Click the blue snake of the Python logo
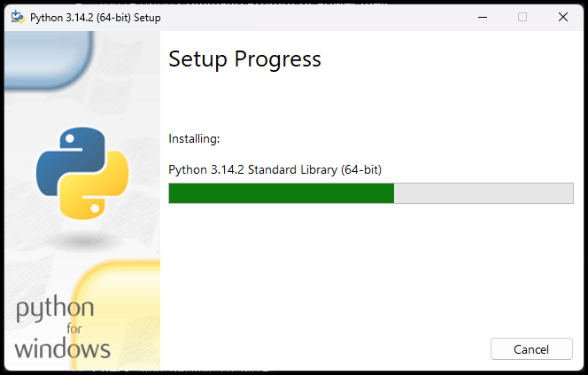This screenshot has height=375, width=588. [x=64, y=160]
